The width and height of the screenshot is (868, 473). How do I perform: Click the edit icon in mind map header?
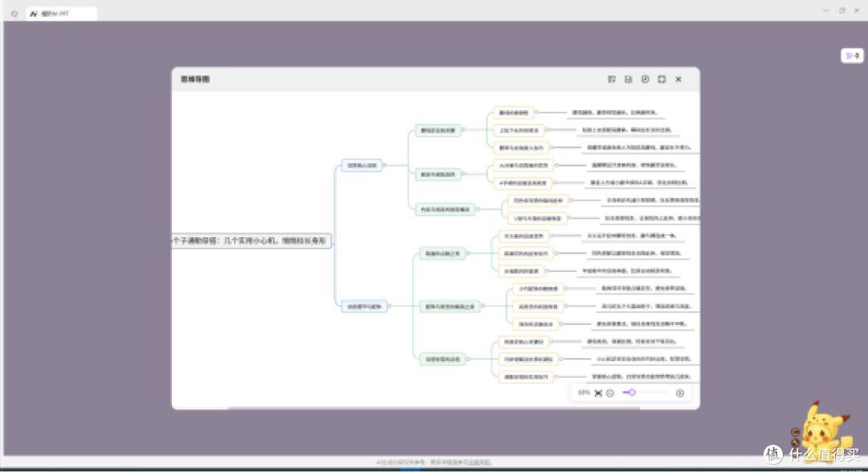(612, 79)
